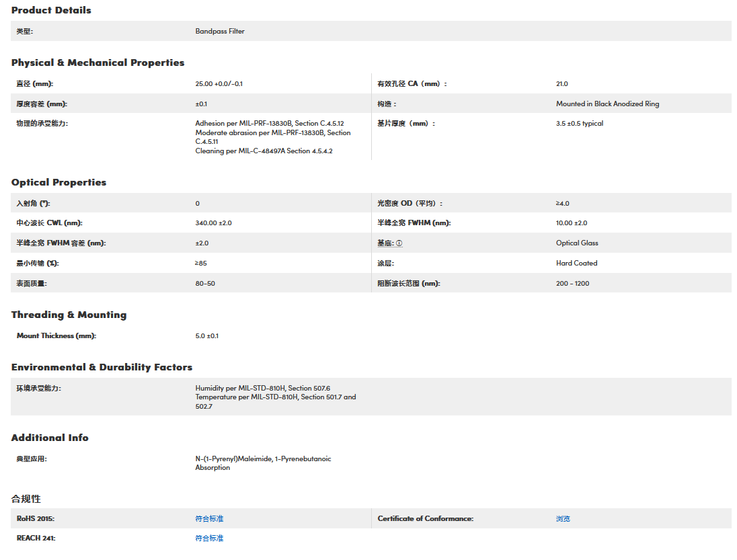Click the Optical Properties section heading

(59, 182)
